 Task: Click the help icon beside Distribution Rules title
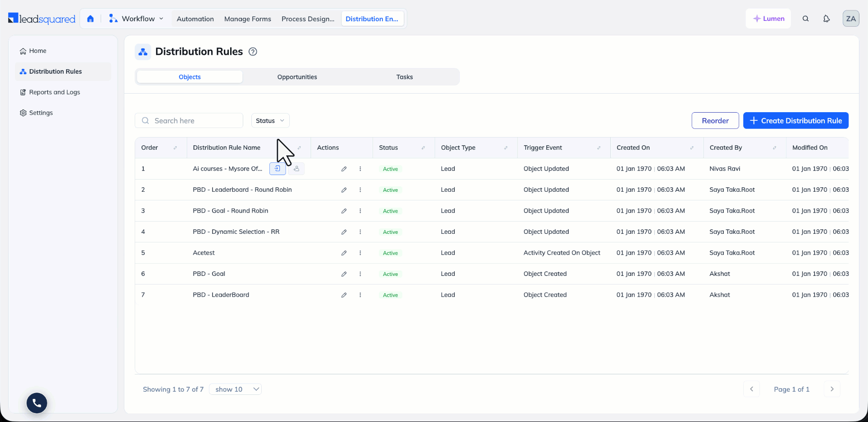tap(253, 52)
